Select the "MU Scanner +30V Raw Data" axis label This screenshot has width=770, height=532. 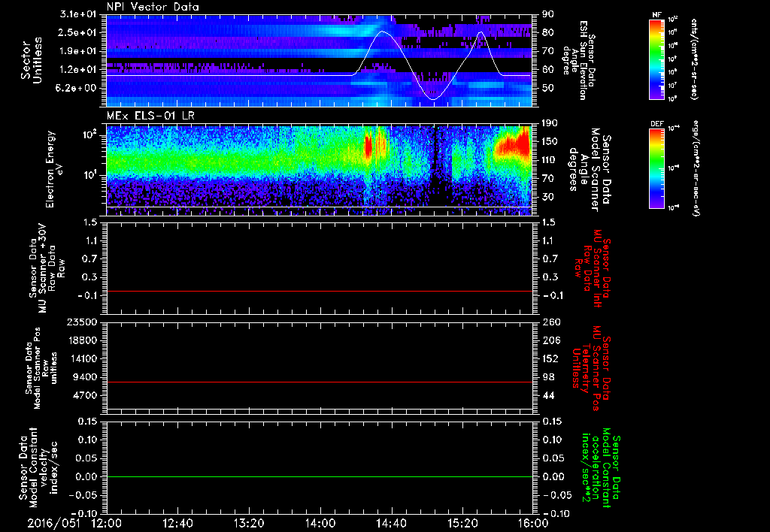click(46, 268)
